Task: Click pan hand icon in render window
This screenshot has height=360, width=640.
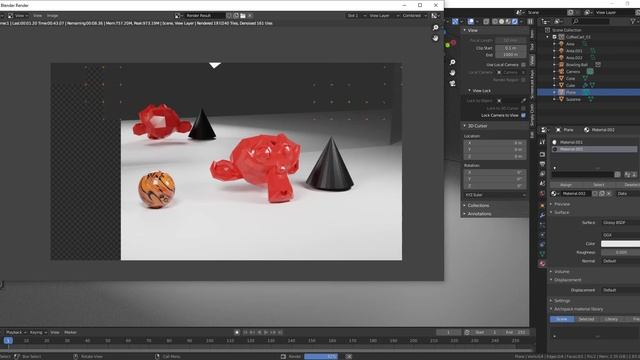Action: [436, 38]
